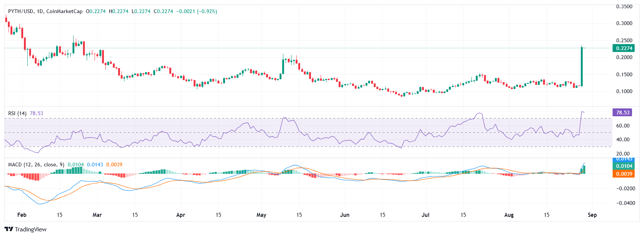Click the blue 0.0143 MACD legend value
The image size is (644, 237).
(x=95, y=164)
